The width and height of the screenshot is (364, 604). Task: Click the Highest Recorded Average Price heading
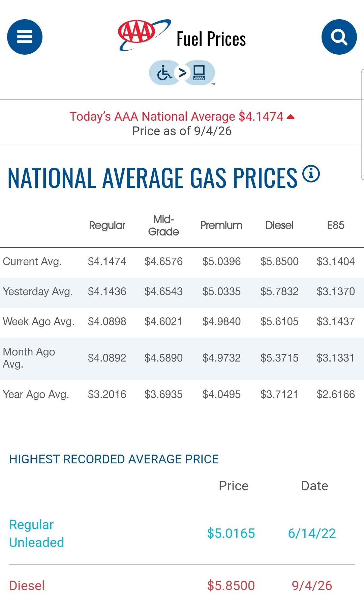[x=114, y=459]
